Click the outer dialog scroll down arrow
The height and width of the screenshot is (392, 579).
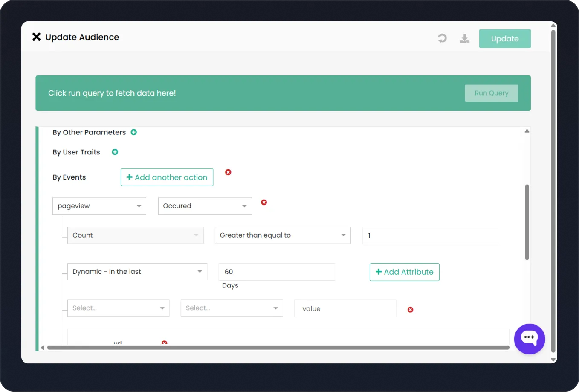(x=553, y=360)
